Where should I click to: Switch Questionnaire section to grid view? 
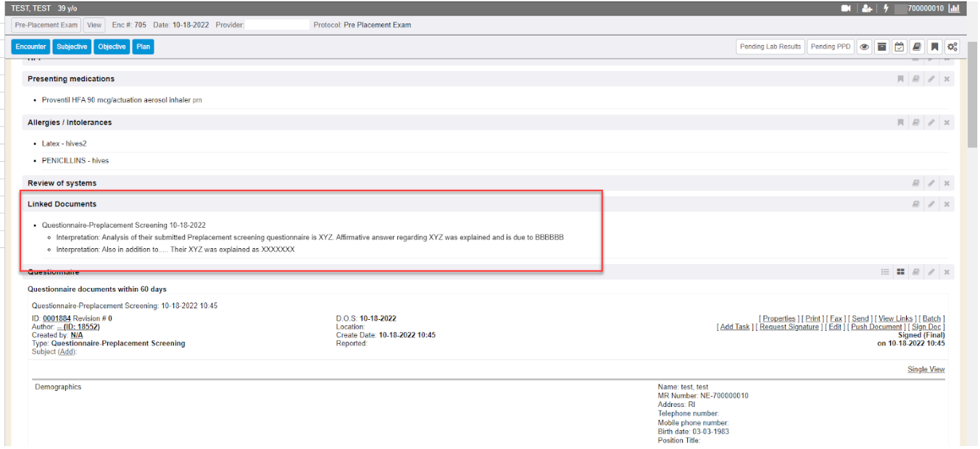point(900,272)
